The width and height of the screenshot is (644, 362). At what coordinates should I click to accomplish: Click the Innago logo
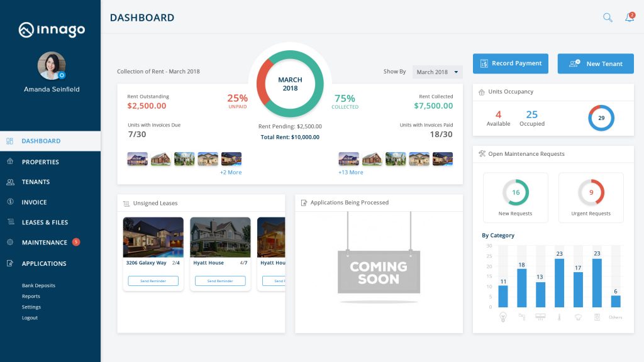coord(51,30)
